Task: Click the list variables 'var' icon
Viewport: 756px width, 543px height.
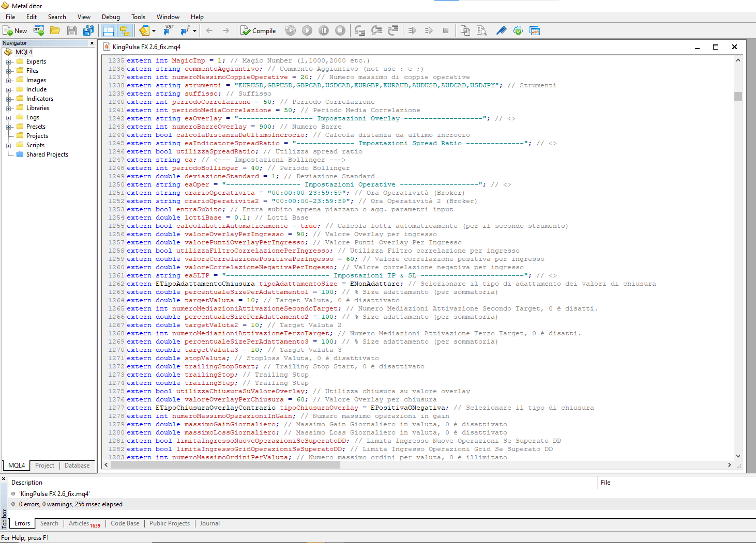Action: [168, 31]
